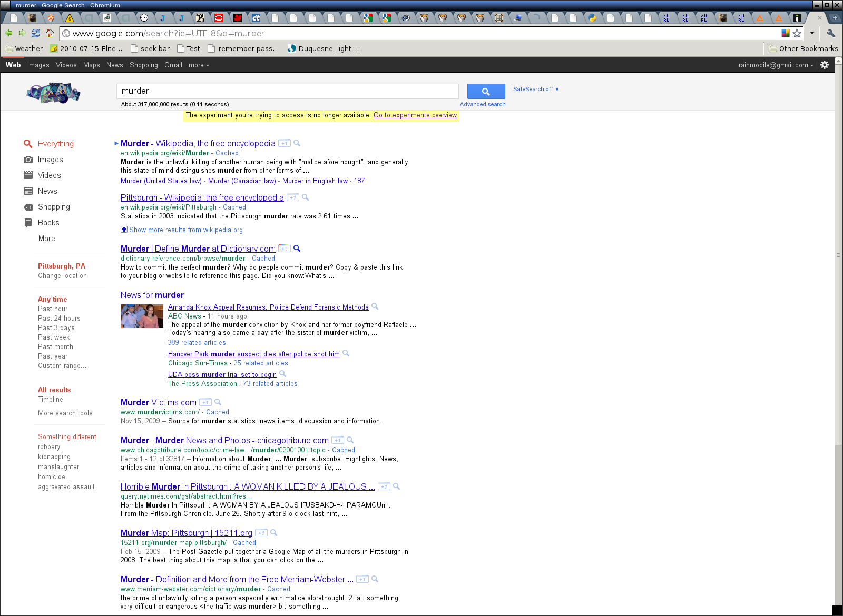The height and width of the screenshot is (616, 843).
Task: Open the rainmobile@gmail.com account dropdown
Action: pyautogui.click(x=776, y=65)
